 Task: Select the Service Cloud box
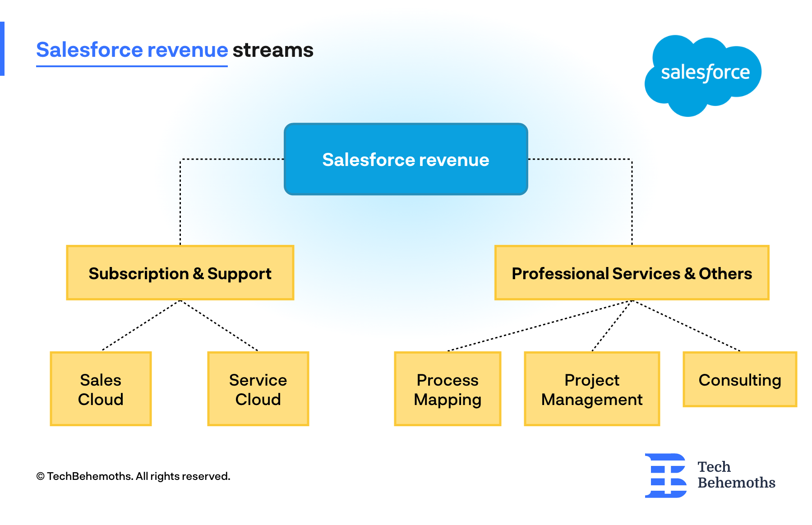point(258,389)
